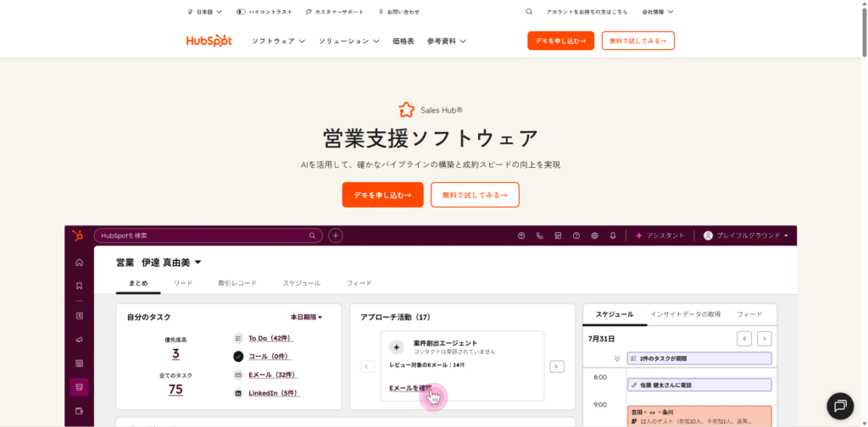
Task: Click the help question mark icon
Action: (x=576, y=236)
